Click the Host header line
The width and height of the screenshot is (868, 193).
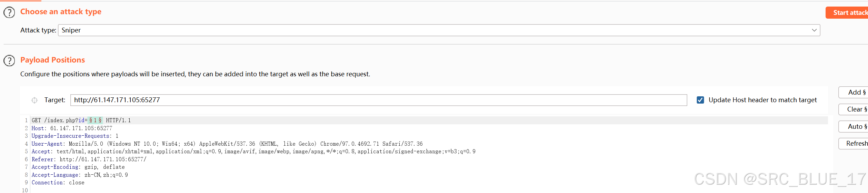coord(72,128)
